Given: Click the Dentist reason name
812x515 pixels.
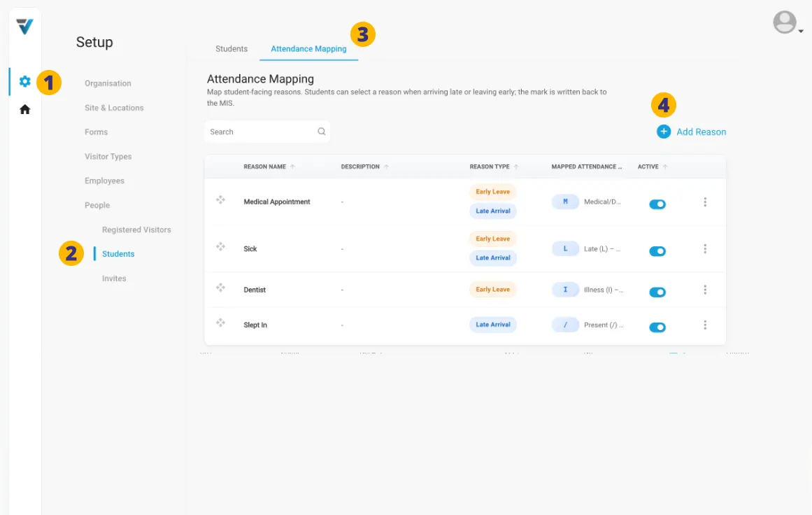Looking at the screenshot, I should point(255,290).
